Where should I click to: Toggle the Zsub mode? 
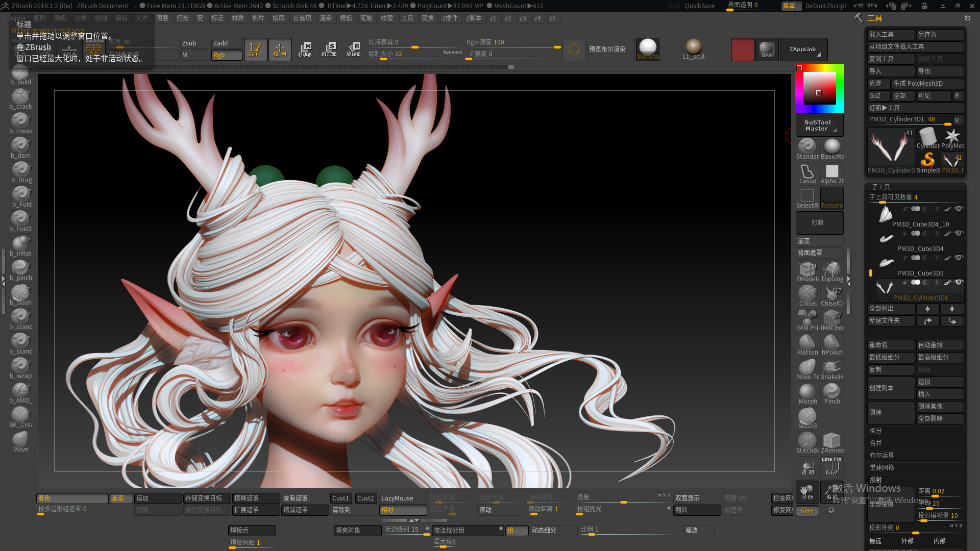pos(195,43)
